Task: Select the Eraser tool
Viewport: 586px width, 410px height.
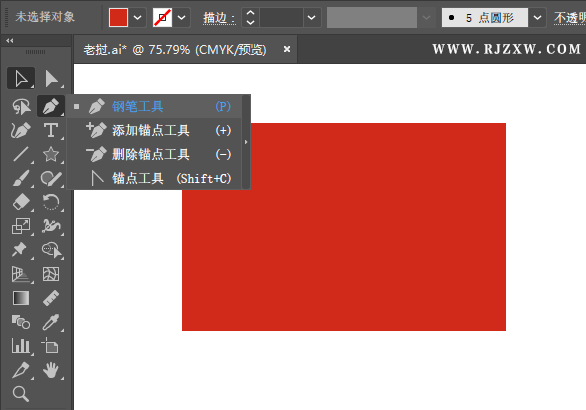Action: click(x=21, y=202)
